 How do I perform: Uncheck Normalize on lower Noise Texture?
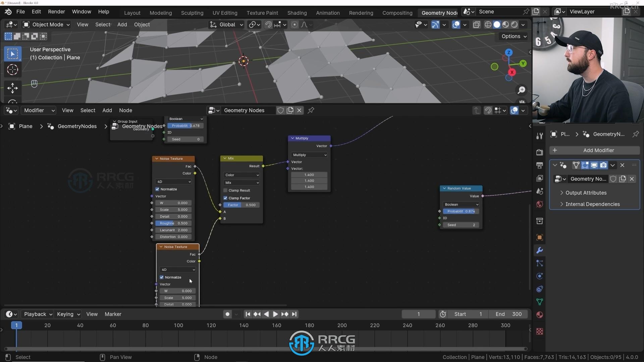point(162,277)
